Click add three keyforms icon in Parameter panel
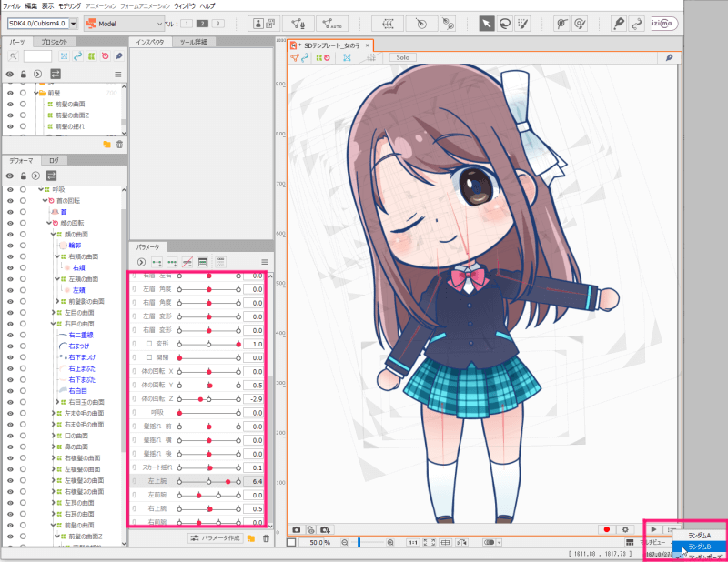The image size is (728, 562). (x=172, y=262)
